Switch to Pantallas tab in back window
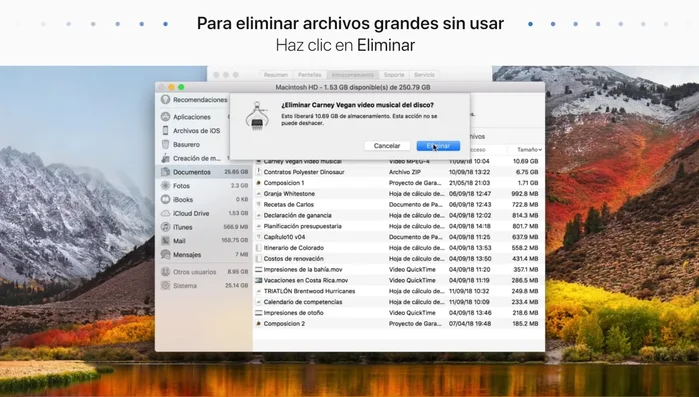 click(x=309, y=75)
